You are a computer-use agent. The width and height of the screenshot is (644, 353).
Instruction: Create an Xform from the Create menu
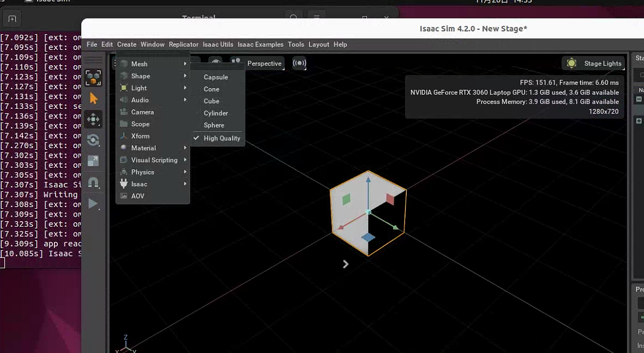(x=153, y=136)
